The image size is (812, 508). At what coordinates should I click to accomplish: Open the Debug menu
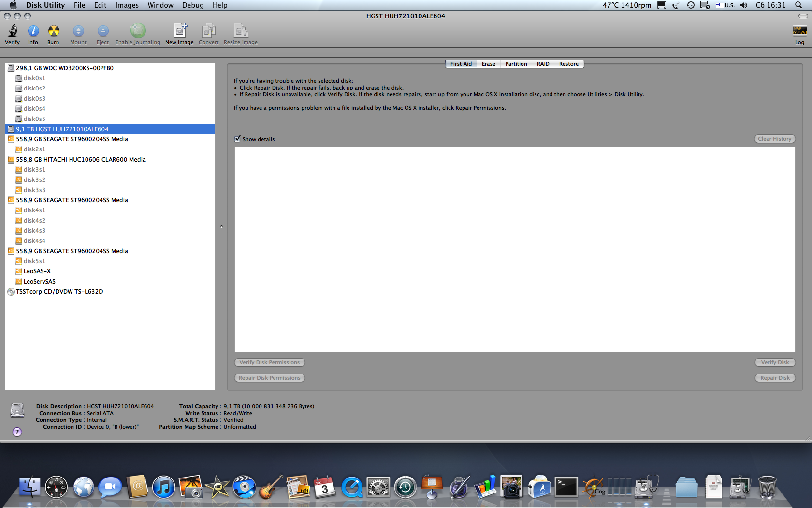pyautogui.click(x=193, y=5)
